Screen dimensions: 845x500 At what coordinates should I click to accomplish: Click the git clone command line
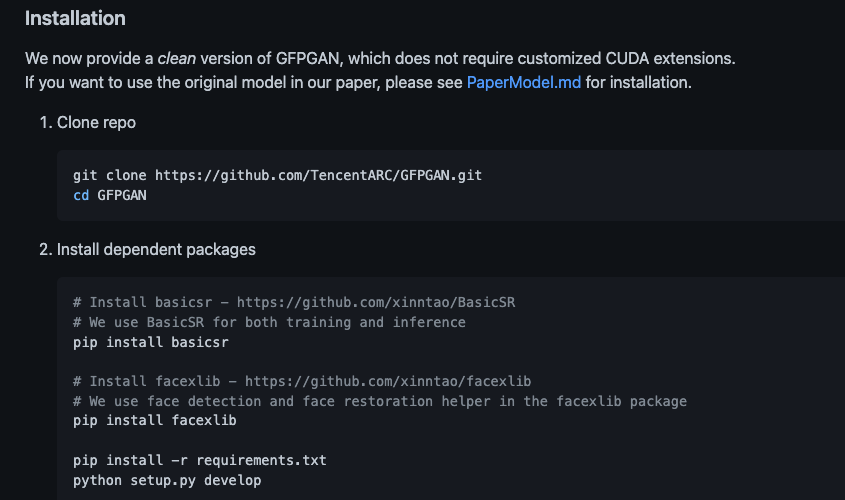point(277,175)
